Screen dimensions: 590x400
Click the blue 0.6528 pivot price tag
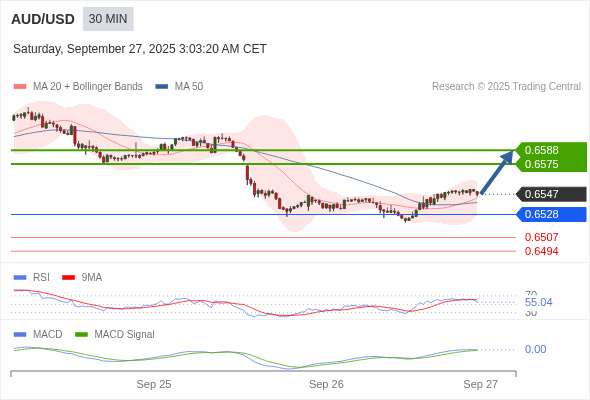[551, 214]
